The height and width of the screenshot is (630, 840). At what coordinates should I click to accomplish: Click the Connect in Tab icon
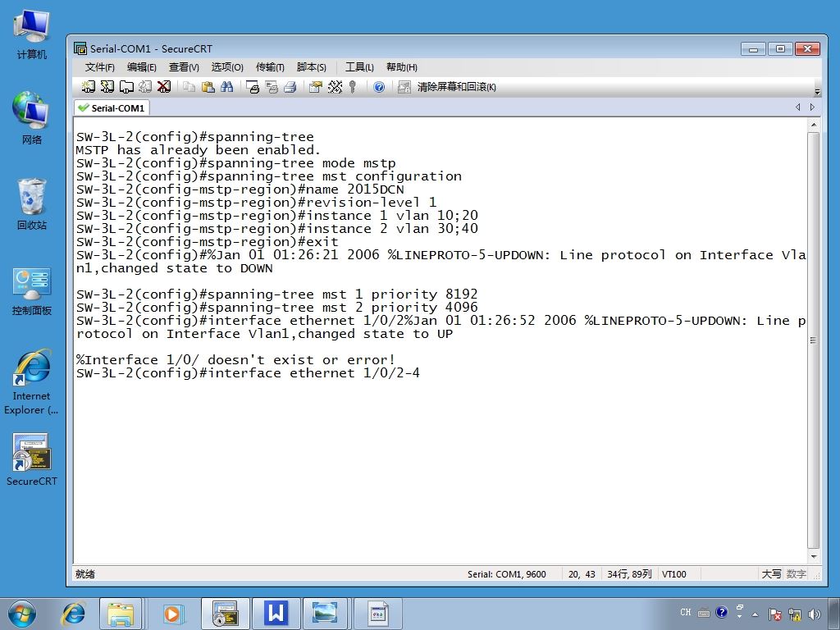(126, 87)
